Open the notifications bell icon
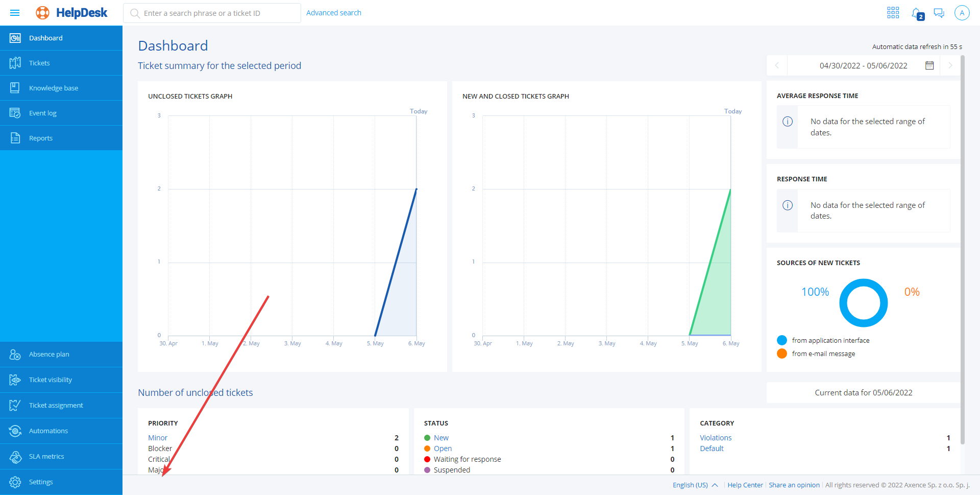The image size is (980, 495). click(917, 13)
